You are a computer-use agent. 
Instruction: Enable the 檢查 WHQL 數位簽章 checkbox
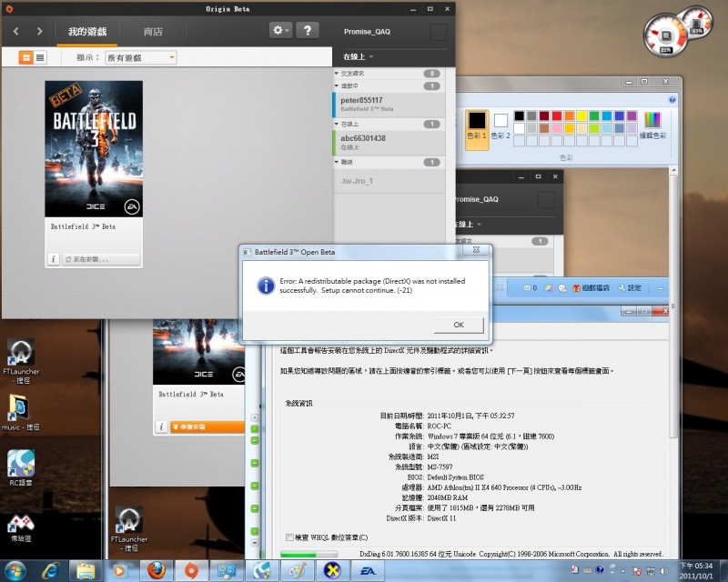pyautogui.click(x=290, y=537)
